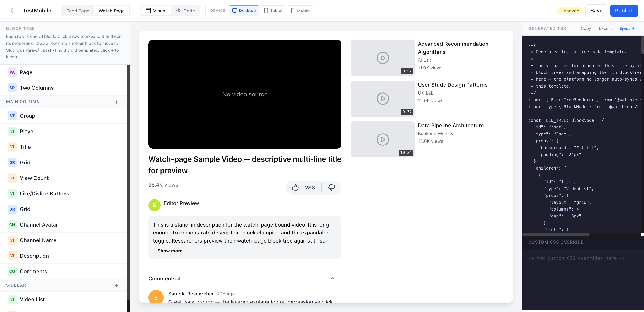Add a block to Sidebar with the plus icon

[117, 285]
